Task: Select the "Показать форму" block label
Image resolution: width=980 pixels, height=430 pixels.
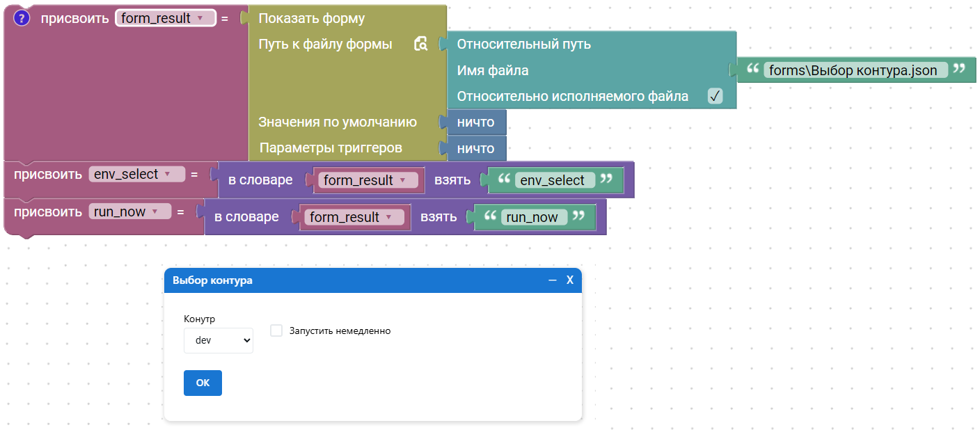Action: click(x=311, y=19)
